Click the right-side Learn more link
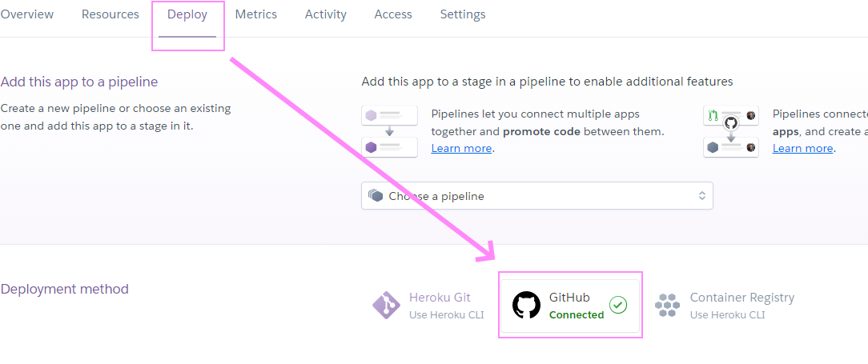The width and height of the screenshot is (868, 364). pyautogui.click(x=802, y=148)
